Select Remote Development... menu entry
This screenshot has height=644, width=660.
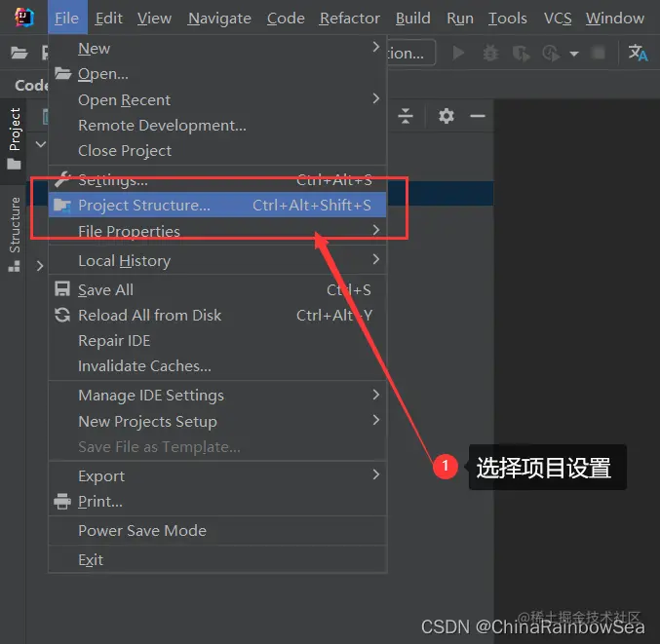(x=217, y=126)
